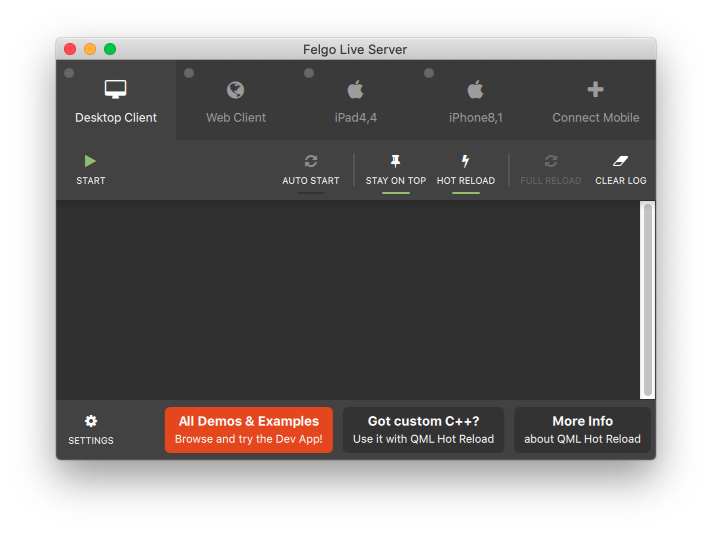The width and height of the screenshot is (712, 534).
Task: Click the Web Client status dot
Action: tap(189, 73)
